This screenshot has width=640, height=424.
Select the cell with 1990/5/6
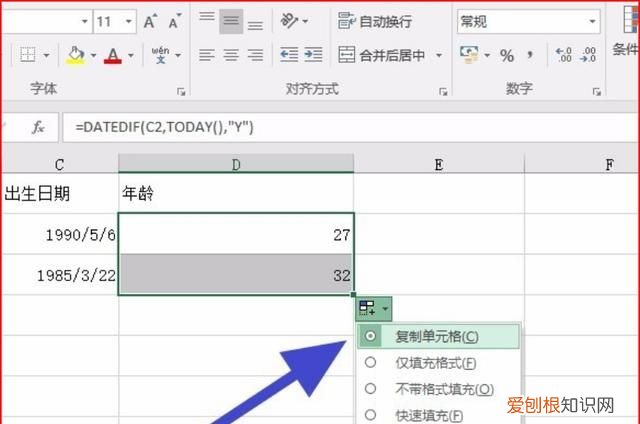coord(60,234)
